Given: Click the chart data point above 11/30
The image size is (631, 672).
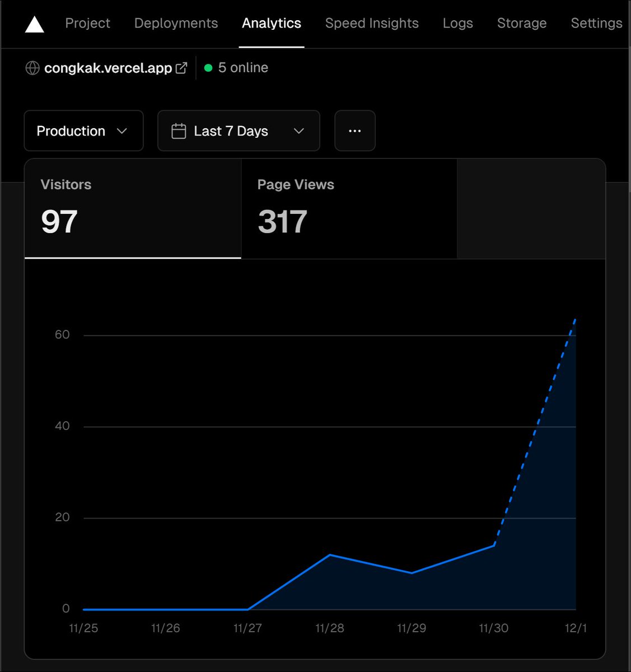Looking at the screenshot, I should tap(494, 545).
